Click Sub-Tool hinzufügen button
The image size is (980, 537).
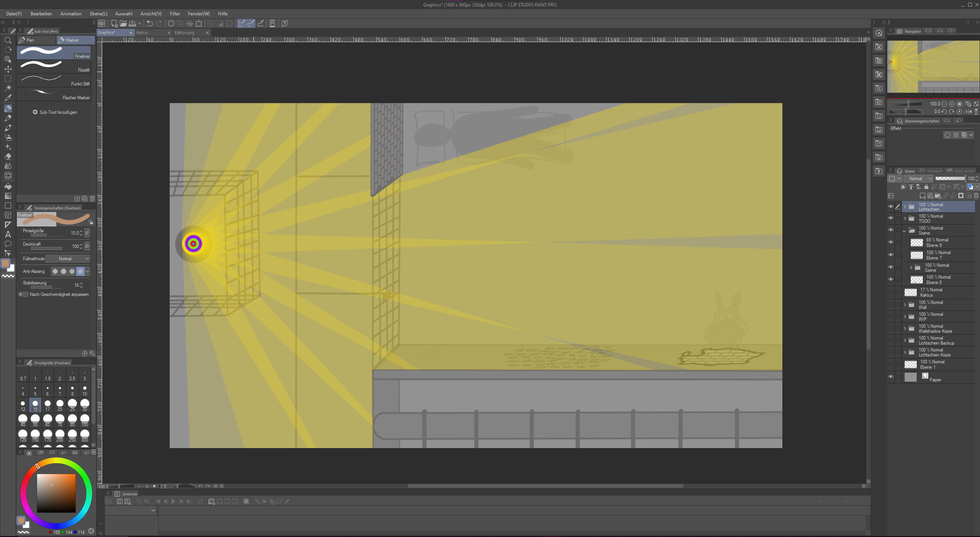[55, 112]
